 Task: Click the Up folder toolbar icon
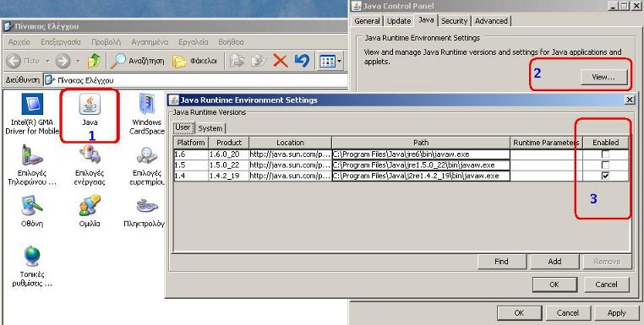point(94,61)
